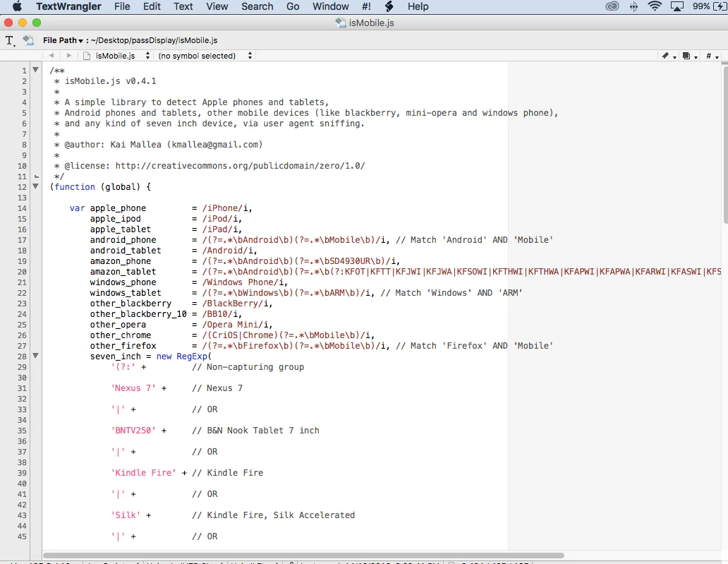Click the creativecommons.org license URL text
This screenshot has height=564, width=728.
pyautogui.click(x=240, y=166)
